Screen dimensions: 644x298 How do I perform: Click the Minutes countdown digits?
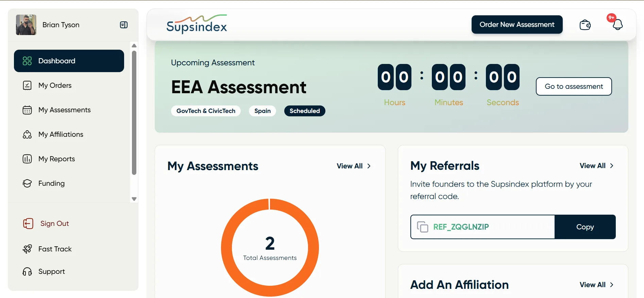448,77
